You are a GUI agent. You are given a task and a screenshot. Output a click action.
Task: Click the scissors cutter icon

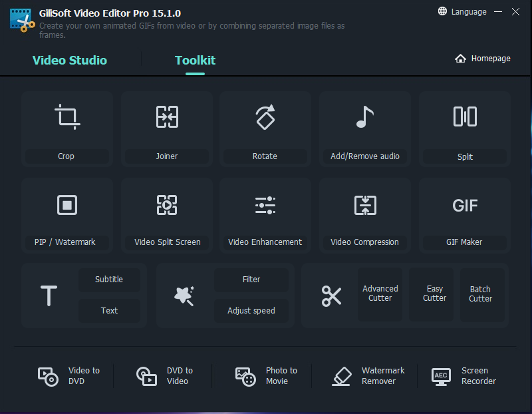pyautogui.click(x=331, y=296)
